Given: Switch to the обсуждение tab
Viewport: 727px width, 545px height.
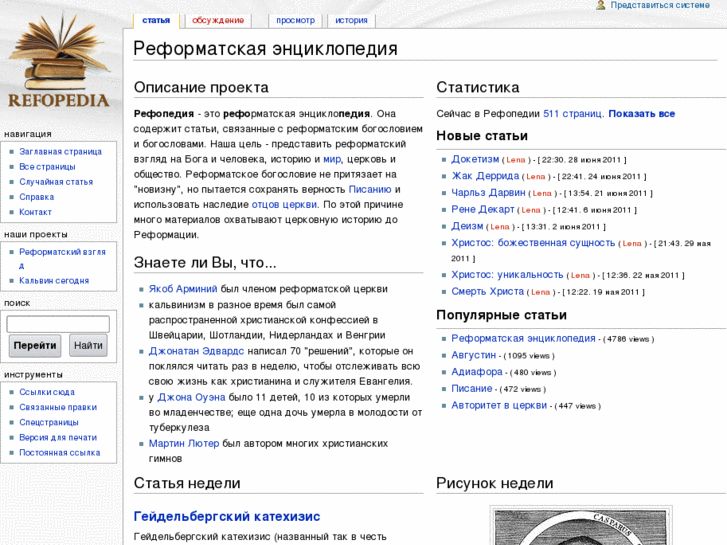Looking at the screenshot, I should tap(218, 20).
